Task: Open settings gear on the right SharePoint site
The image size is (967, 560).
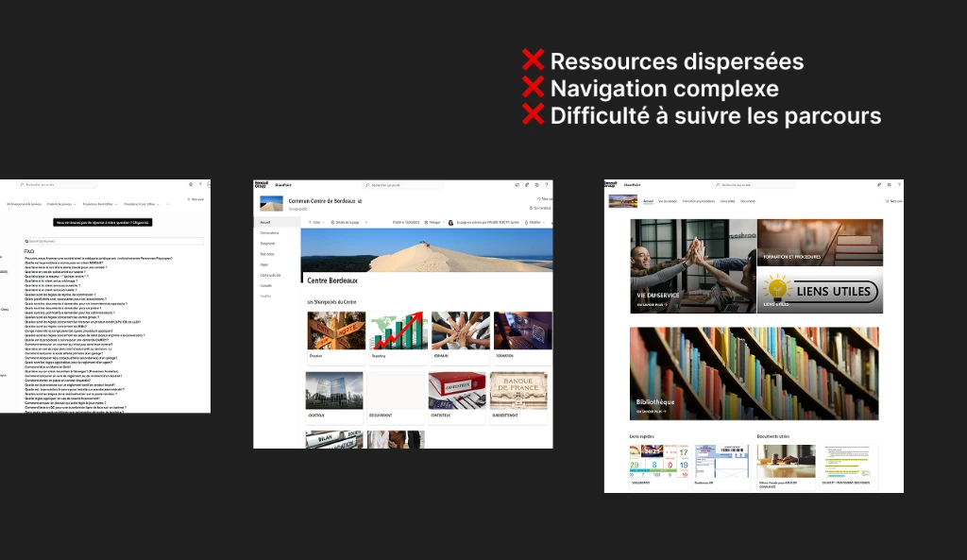Action: [889, 185]
